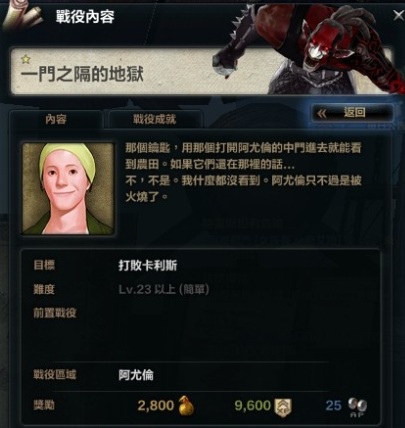Screen dimensions: 405x428
Task: Click the gold pouch reward icon
Action: (186, 406)
